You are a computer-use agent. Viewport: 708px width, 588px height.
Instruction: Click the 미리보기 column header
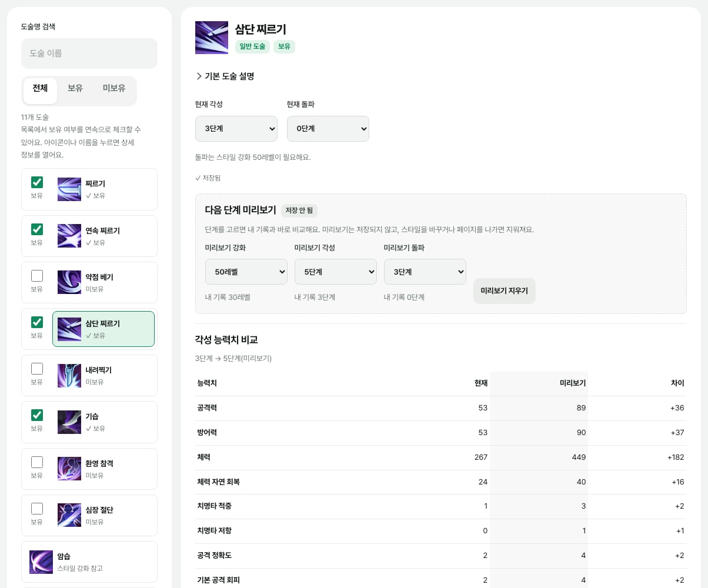(x=572, y=383)
